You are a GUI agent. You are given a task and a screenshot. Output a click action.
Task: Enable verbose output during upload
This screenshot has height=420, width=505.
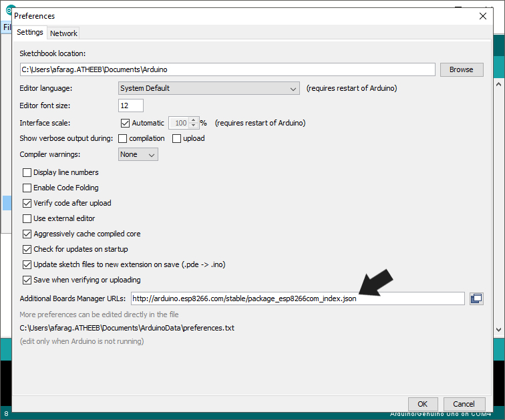click(x=176, y=138)
